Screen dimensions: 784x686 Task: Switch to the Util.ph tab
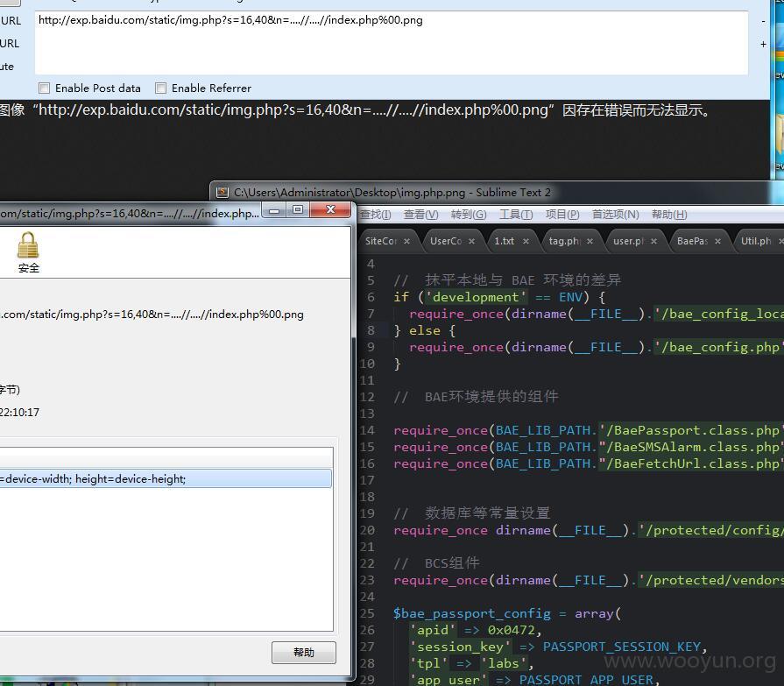point(756,241)
